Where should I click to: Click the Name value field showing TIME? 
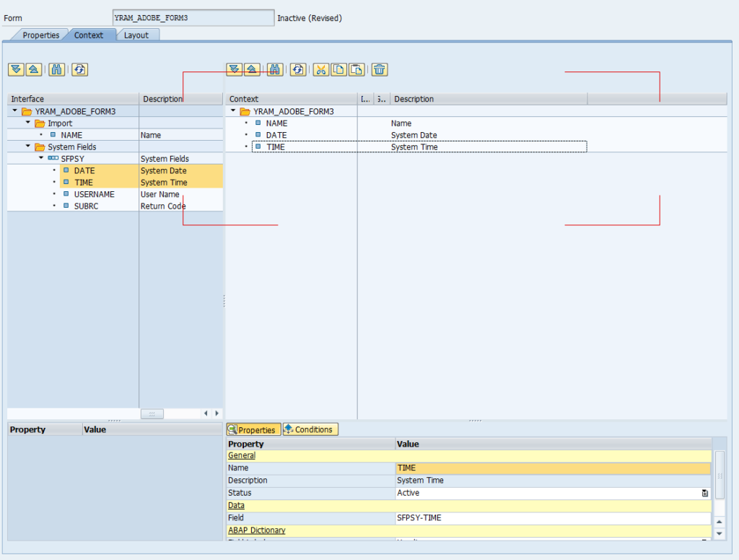554,468
